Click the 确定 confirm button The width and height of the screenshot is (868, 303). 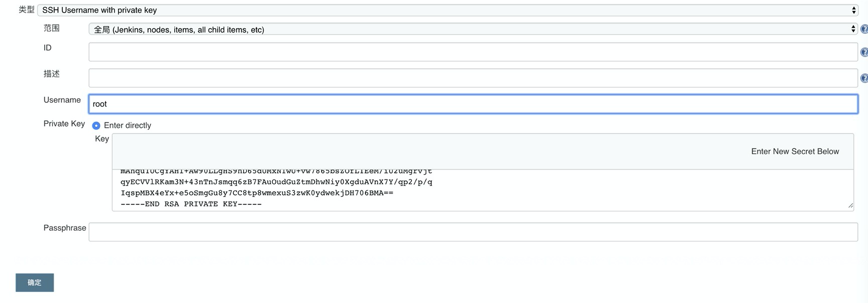(x=35, y=282)
